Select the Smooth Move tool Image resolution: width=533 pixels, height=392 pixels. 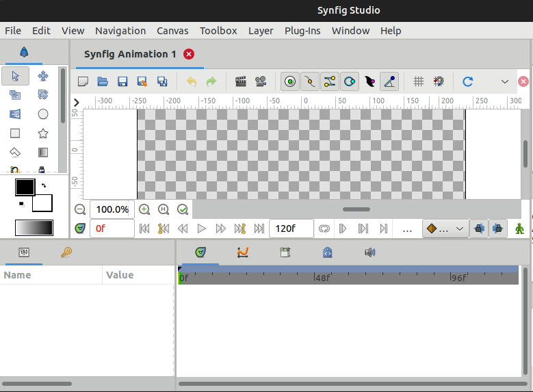click(x=43, y=76)
